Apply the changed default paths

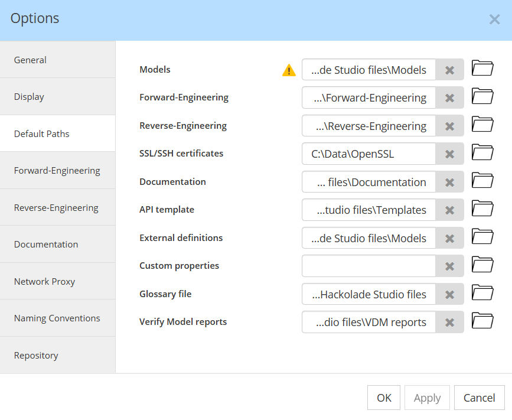(427, 397)
